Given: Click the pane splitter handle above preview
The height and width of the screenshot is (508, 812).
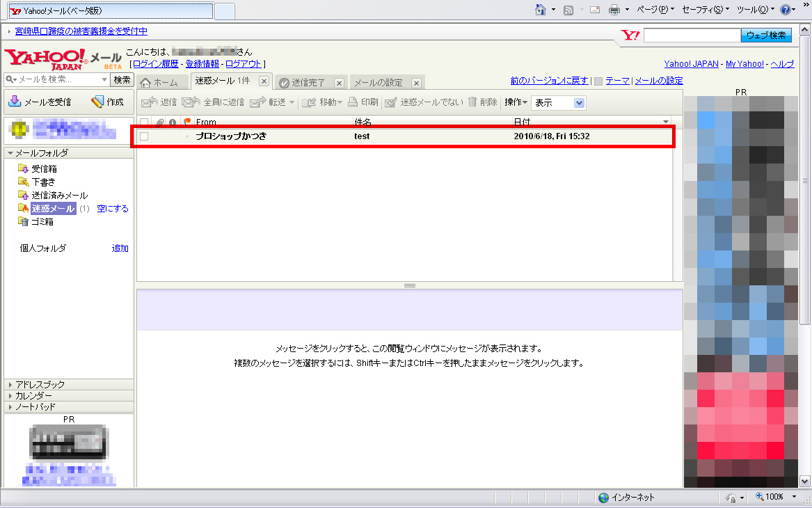Looking at the screenshot, I should click(x=410, y=286).
